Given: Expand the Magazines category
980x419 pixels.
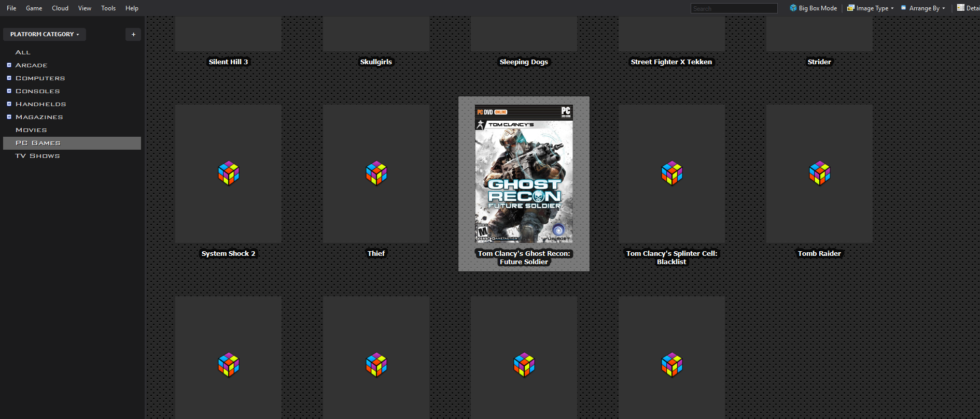Looking at the screenshot, I should tap(9, 117).
